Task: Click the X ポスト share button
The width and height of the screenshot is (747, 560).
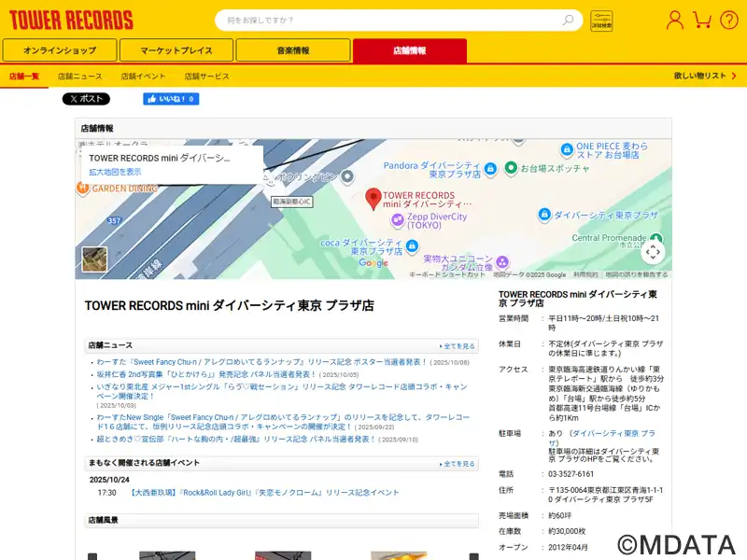Action: tap(86, 99)
